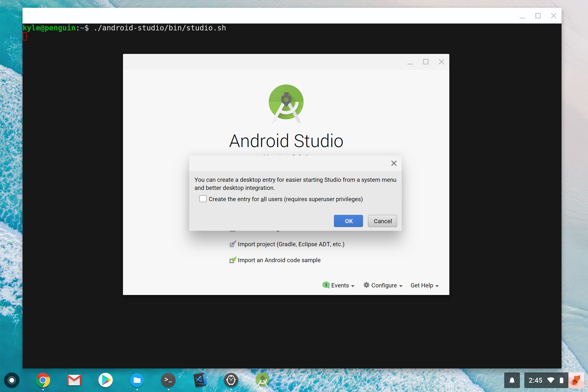Select Import project (Gradle, Eclipse ADT, etc.)
588x392 pixels.
click(x=291, y=244)
